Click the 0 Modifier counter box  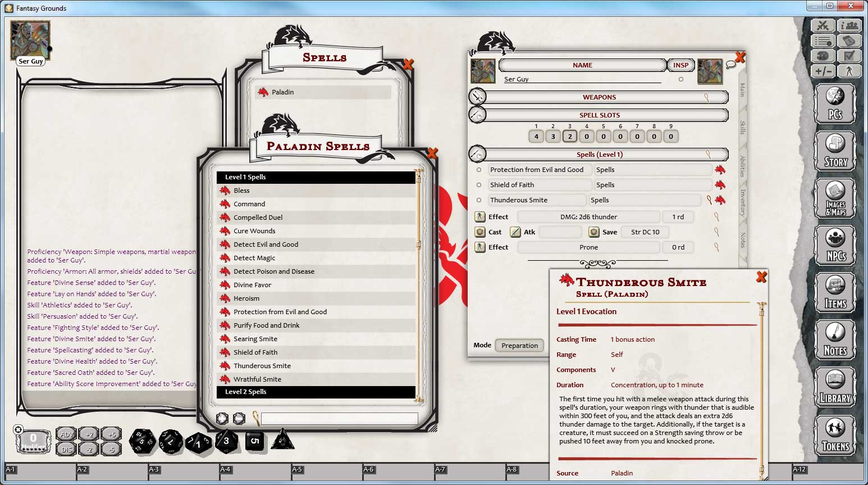click(x=33, y=439)
